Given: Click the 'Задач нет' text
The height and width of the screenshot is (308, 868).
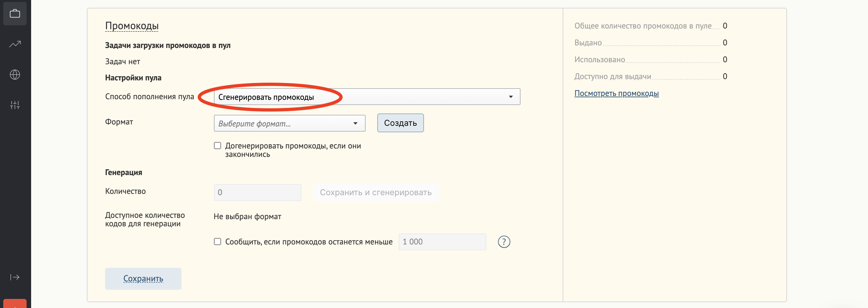Looking at the screenshot, I should (x=123, y=62).
